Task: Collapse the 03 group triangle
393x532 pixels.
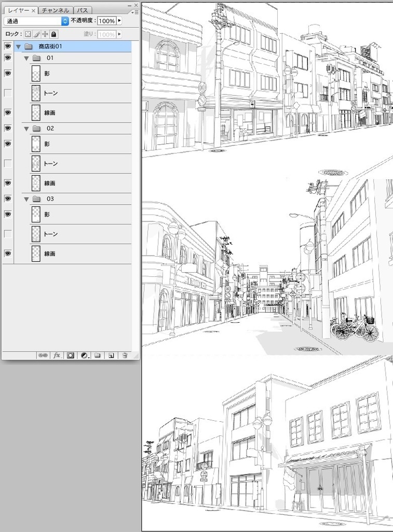Action: click(26, 199)
